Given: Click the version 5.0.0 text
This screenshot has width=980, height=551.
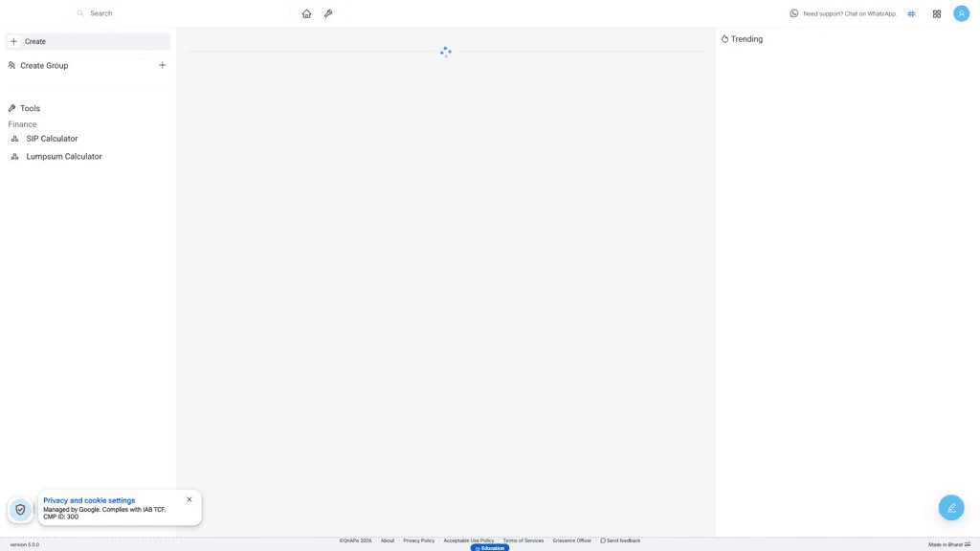Looking at the screenshot, I should point(24,544).
